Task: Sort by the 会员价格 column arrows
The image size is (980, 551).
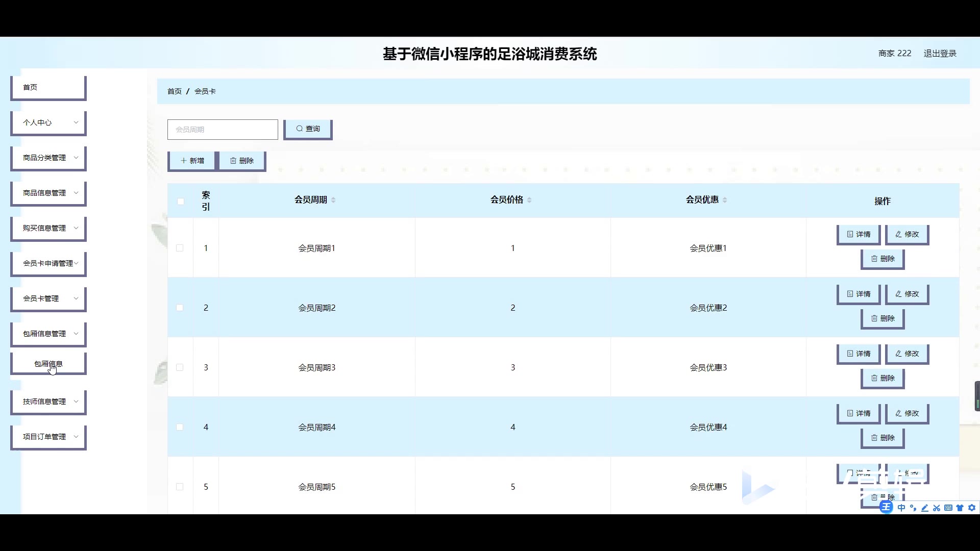Action: coord(529,200)
